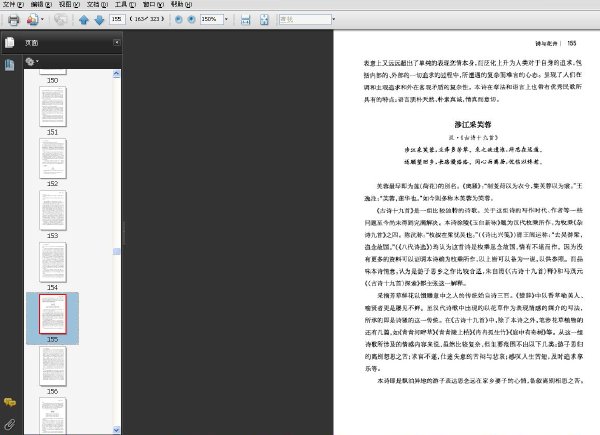This screenshot has width=600, height=435.
Task: Open the comments panel icon in sidebar
Action: click(x=10, y=402)
